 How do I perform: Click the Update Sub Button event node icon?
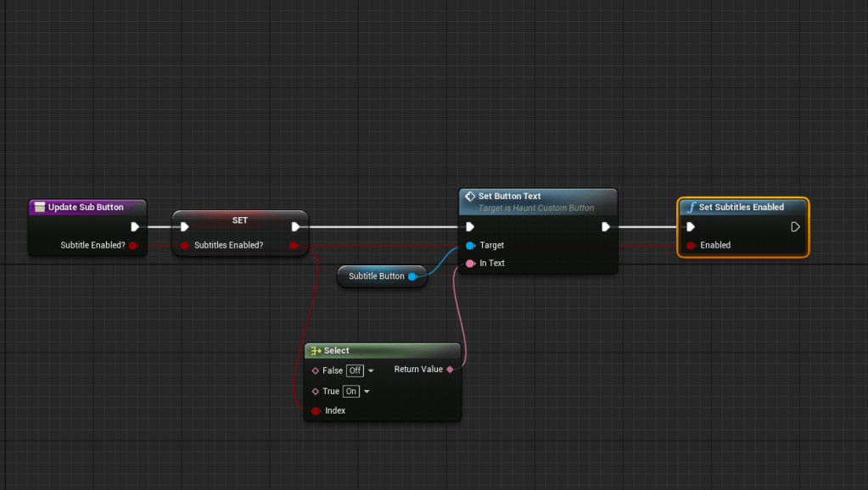39,207
